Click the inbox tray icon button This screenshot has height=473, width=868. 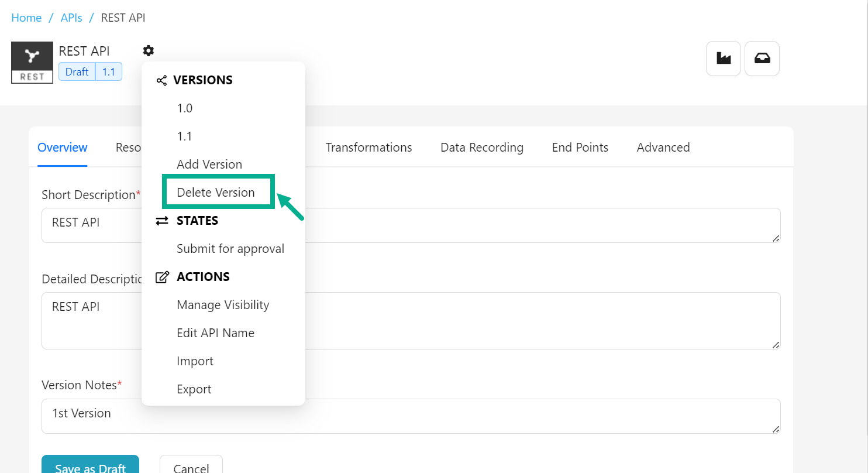point(762,59)
